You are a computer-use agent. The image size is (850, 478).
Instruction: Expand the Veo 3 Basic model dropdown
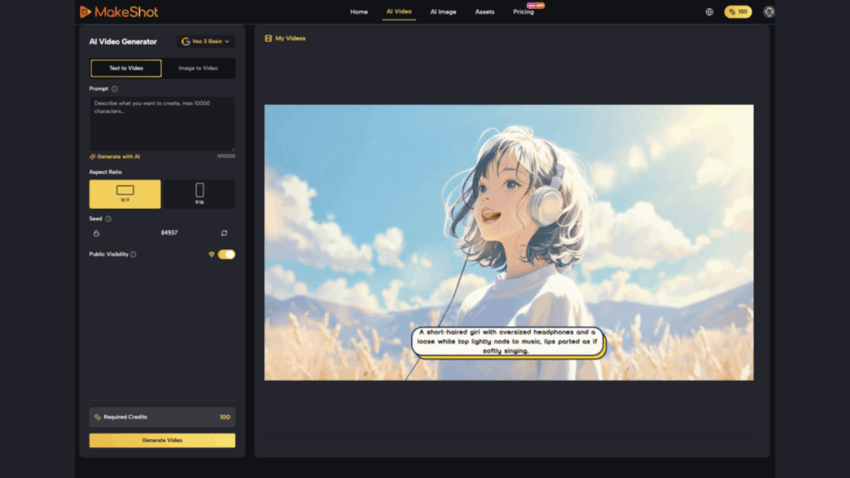tap(205, 41)
